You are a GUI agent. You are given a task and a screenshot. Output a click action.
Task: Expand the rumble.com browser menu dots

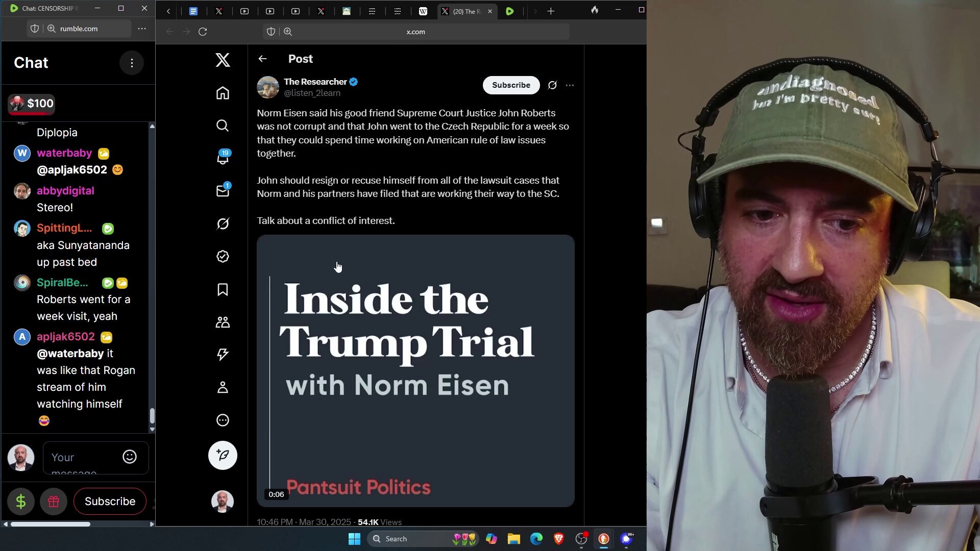[142, 29]
